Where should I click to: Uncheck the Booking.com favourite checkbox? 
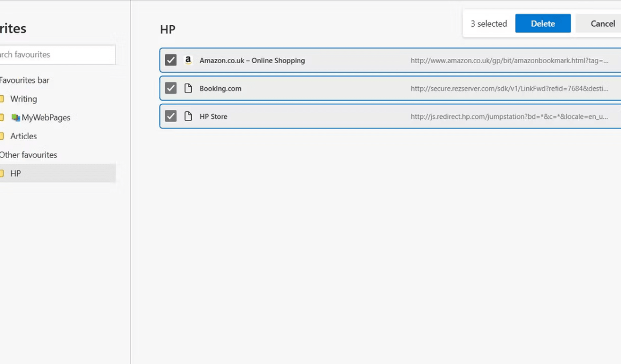pos(171,88)
